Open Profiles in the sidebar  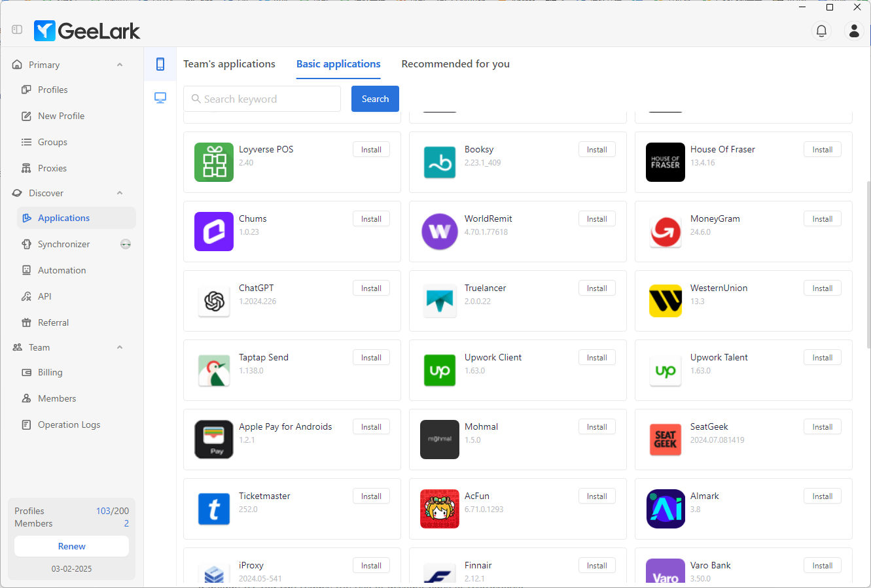[x=77, y=90]
